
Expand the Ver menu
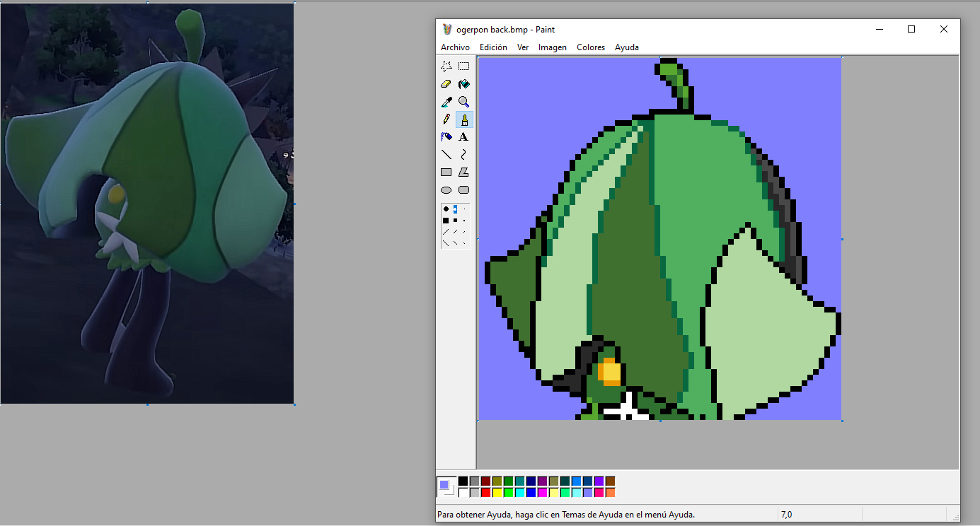pos(522,47)
